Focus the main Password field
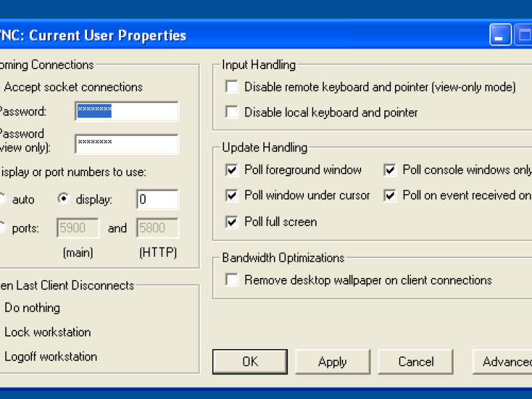This screenshot has width=532, height=399. 127,111
